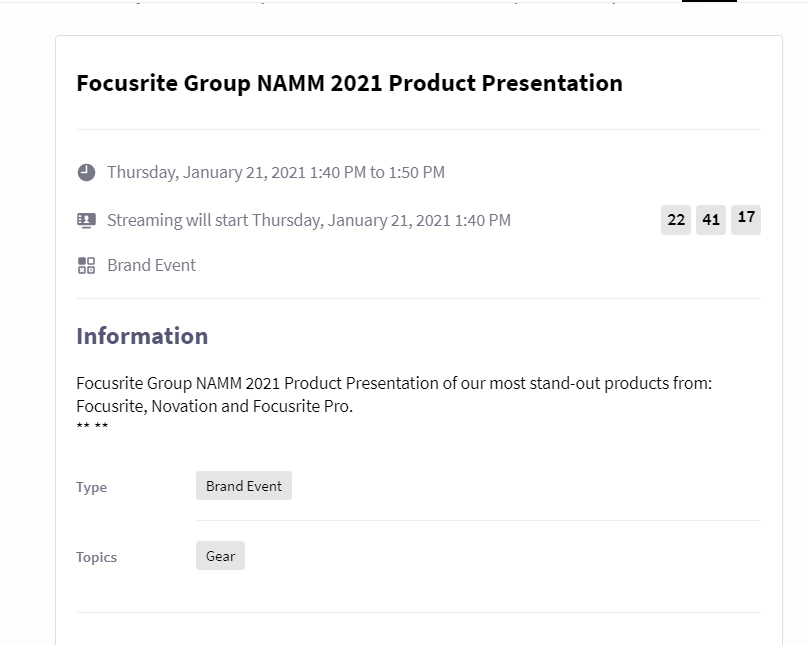Viewport: 808px width, 645px height.
Task: Click the Type field label
Action: coord(91,487)
